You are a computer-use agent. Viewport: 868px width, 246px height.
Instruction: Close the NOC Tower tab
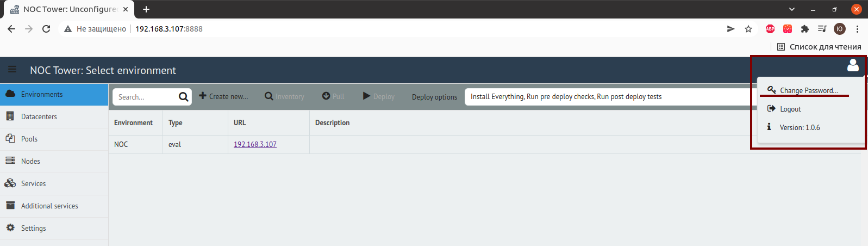[x=126, y=9]
